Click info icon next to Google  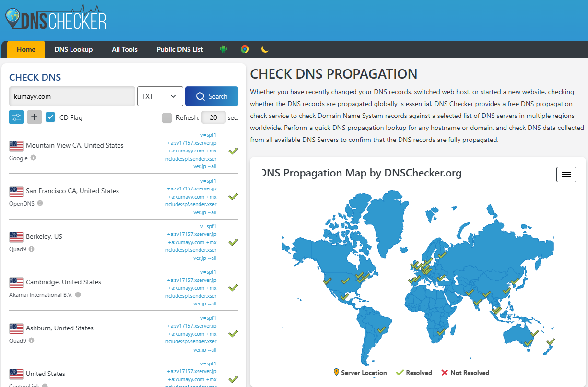34,158
